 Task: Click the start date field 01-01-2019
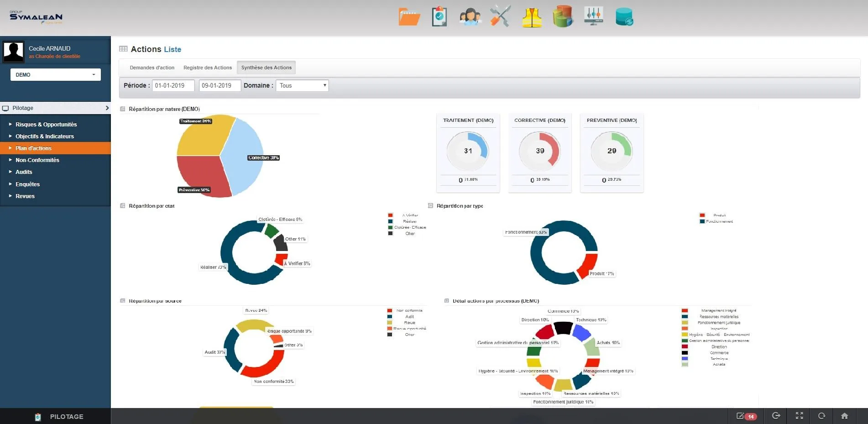[173, 85]
